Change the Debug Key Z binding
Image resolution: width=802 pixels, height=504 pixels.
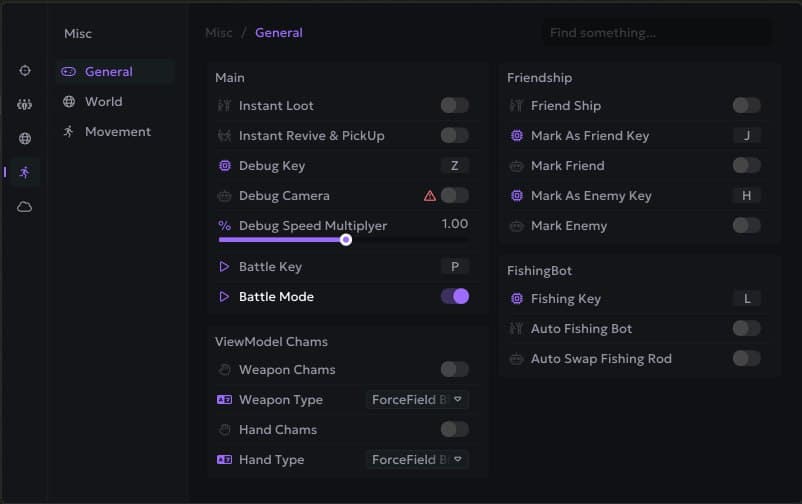click(454, 166)
